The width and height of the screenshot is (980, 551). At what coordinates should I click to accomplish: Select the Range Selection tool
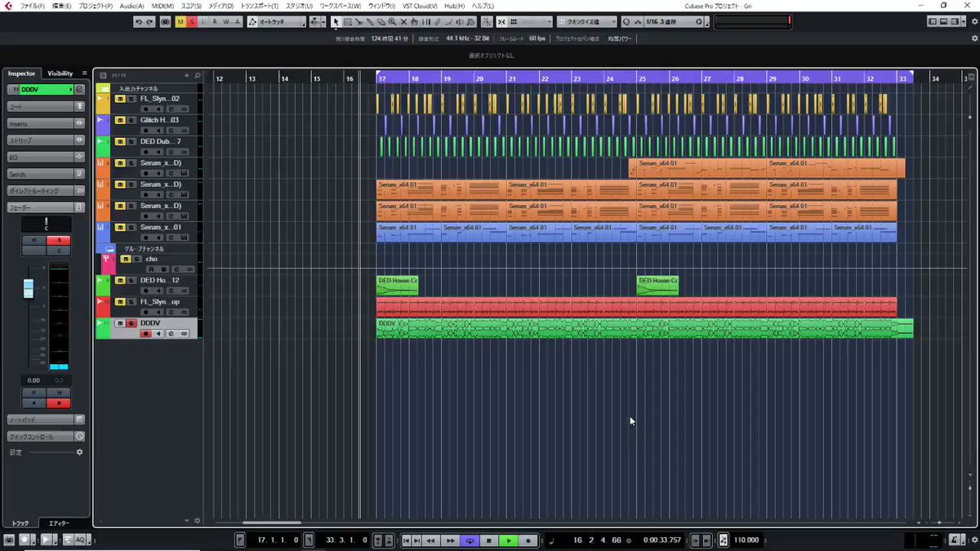pos(348,21)
